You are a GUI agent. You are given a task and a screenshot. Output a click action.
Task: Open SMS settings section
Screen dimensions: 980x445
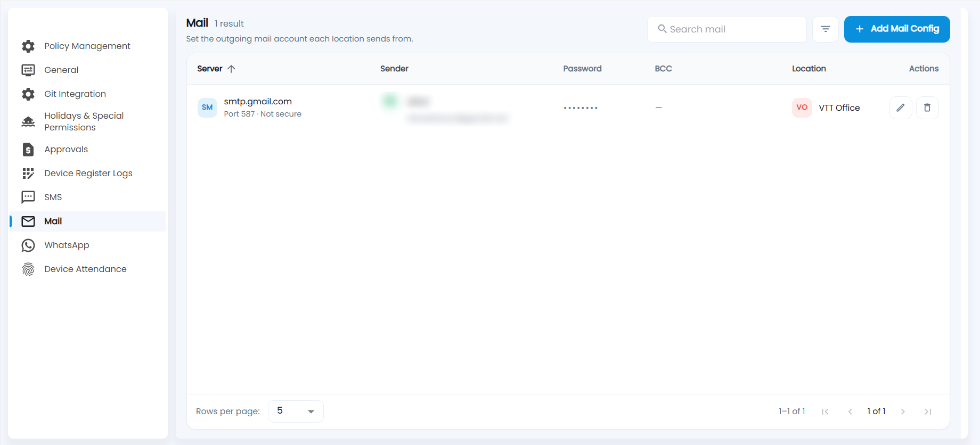click(x=88, y=197)
